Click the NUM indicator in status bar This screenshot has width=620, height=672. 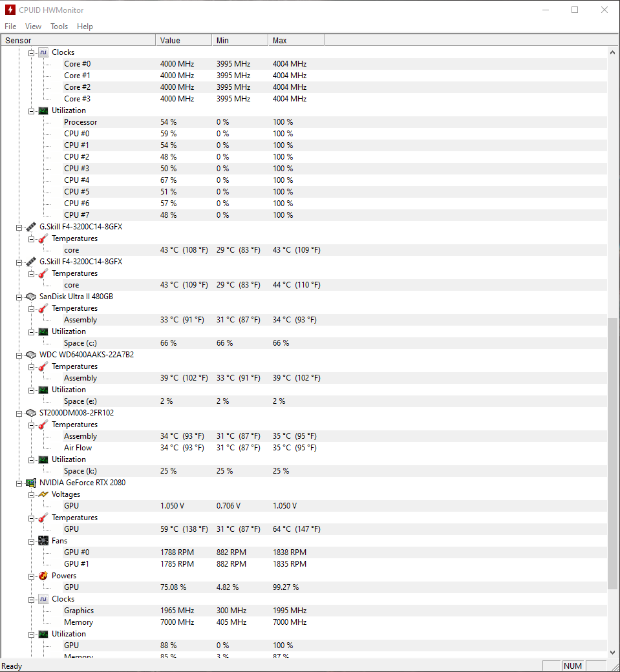coord(573,666)
